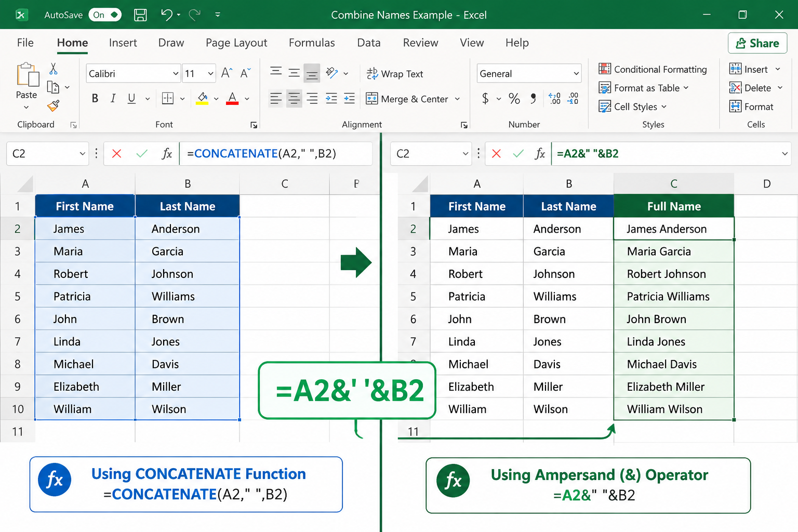This screenshot has height=532, width=798.
Task: Toggle align right
Action: 312,98
